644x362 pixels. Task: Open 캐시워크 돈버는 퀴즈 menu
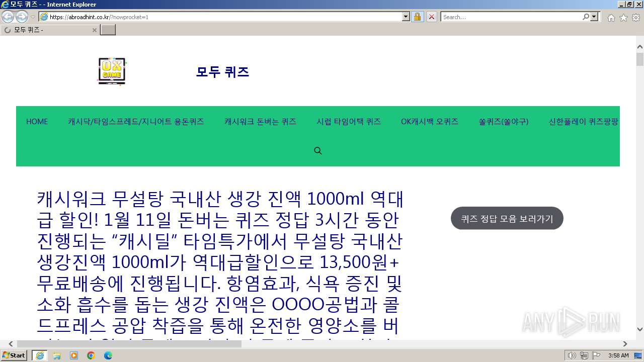tap(260, 121)
